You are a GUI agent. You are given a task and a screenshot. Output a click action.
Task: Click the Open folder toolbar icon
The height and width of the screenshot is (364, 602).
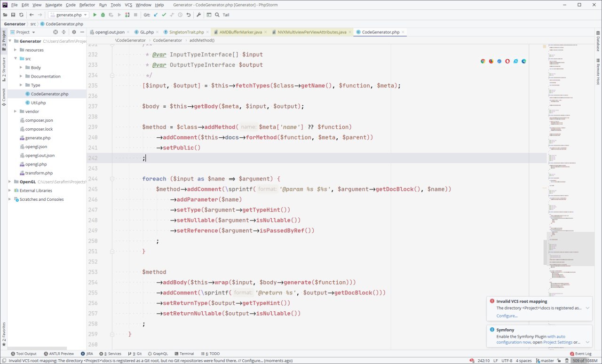point(5,15)
